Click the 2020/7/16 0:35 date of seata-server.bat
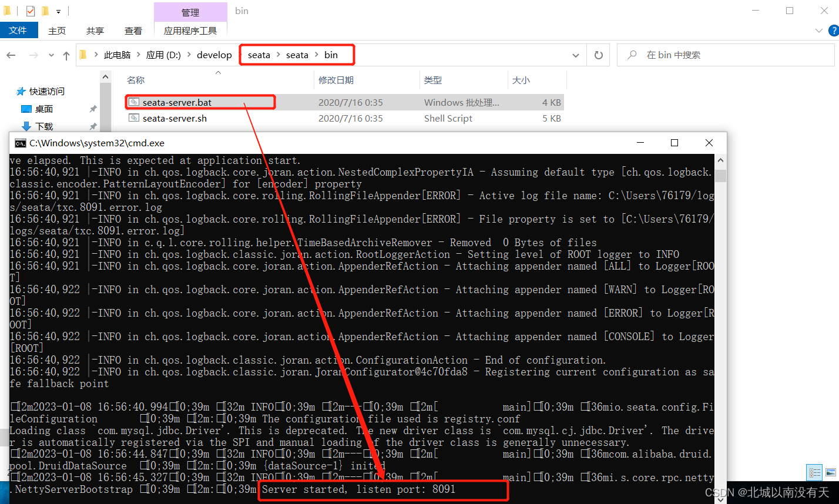This screenshot has height=504, width=839. coord(351,102)
